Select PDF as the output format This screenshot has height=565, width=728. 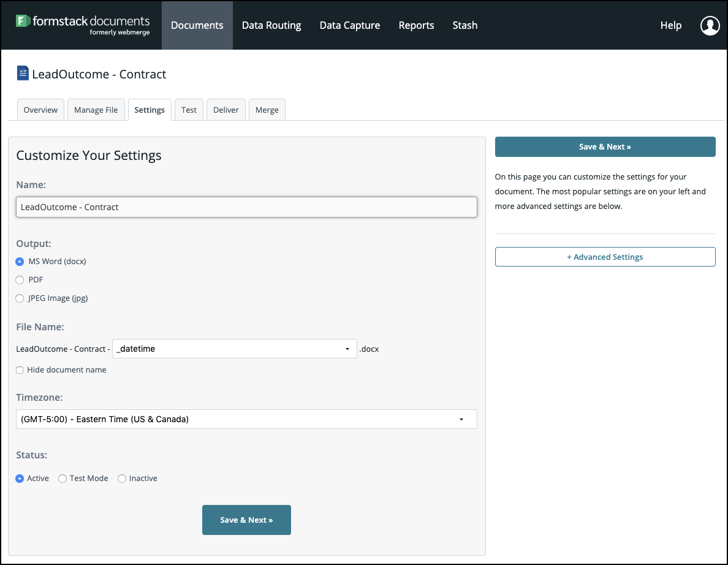coord(20,280)
